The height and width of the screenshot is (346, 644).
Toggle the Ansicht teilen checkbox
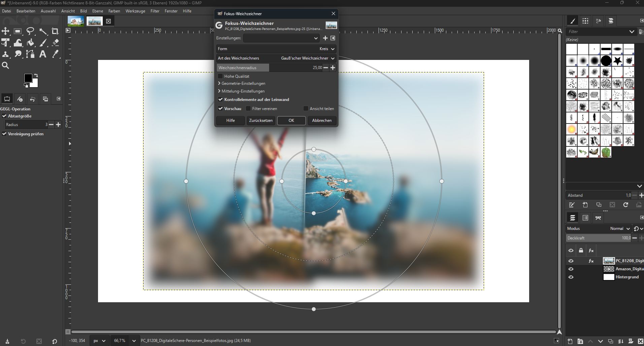[x=306, y=109]
